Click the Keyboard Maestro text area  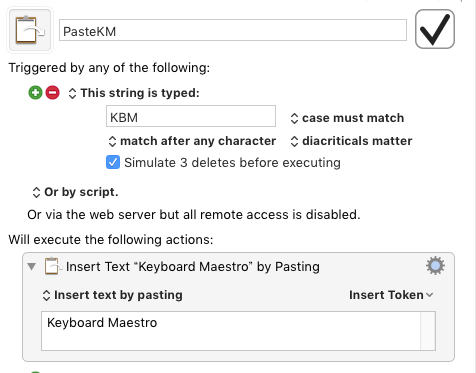(x=231, y=331)
